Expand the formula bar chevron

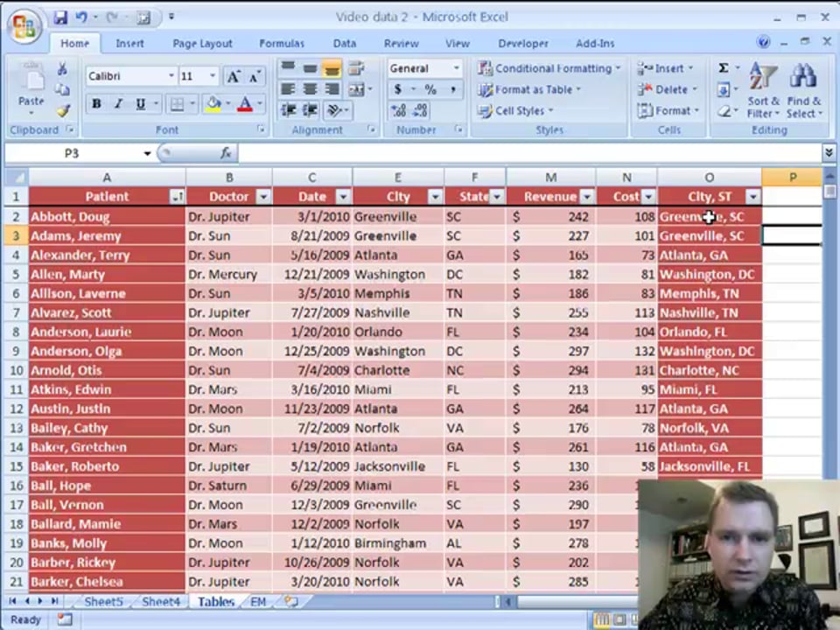pos(829,153)
